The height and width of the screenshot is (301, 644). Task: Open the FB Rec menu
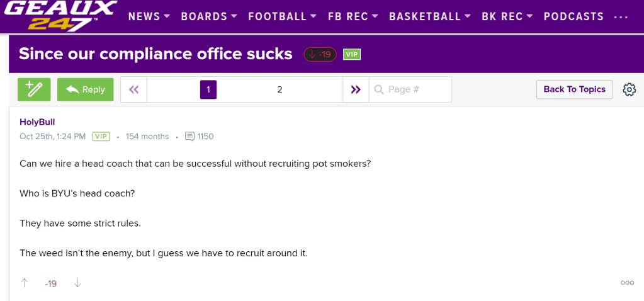click(353, 17)
